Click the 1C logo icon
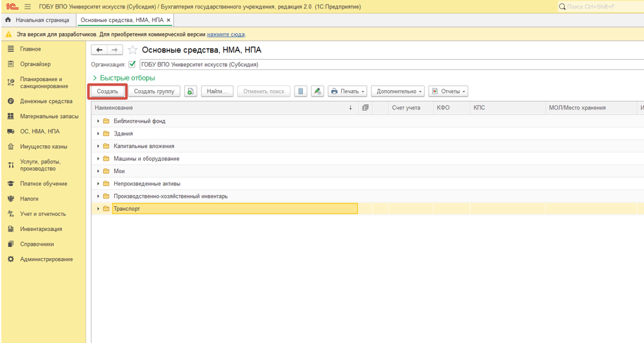644x343 pixels. [12, 7]
